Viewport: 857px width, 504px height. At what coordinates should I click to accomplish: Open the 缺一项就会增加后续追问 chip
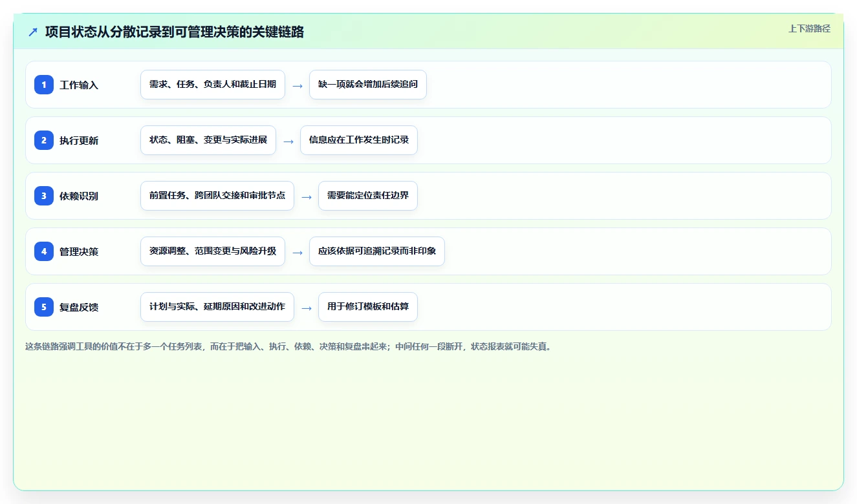pyautogui.click(x=368, y=85)
